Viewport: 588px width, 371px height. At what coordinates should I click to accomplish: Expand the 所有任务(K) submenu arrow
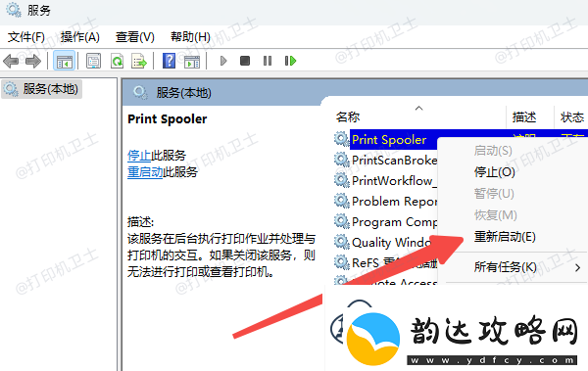pyautogui.click(x=577, y=267)
